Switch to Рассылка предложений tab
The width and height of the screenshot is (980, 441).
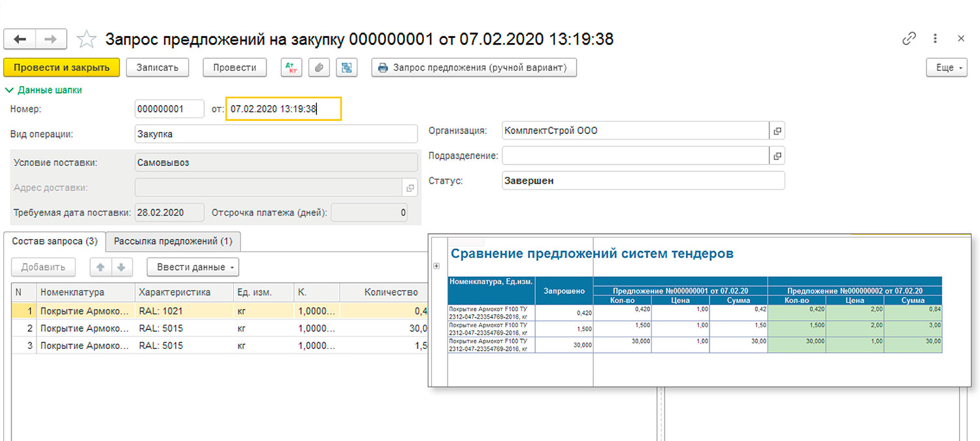pyautogui.click(x=173, y=241)
